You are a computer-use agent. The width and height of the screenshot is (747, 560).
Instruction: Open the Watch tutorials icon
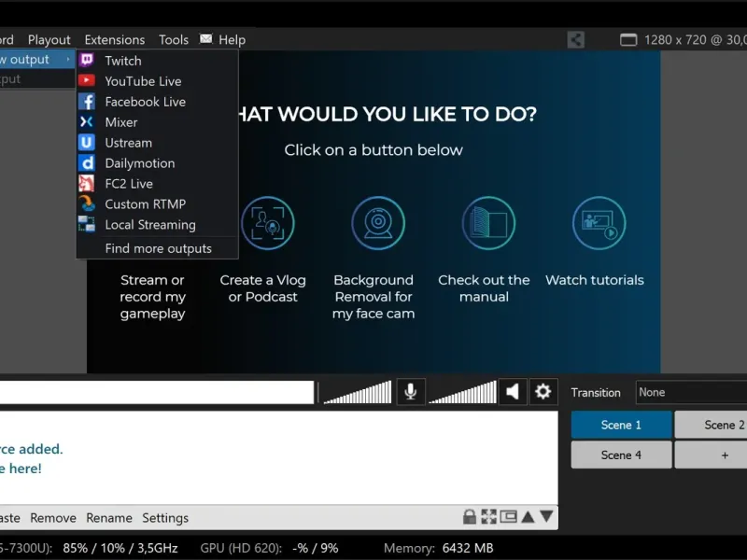coord(599,223)
